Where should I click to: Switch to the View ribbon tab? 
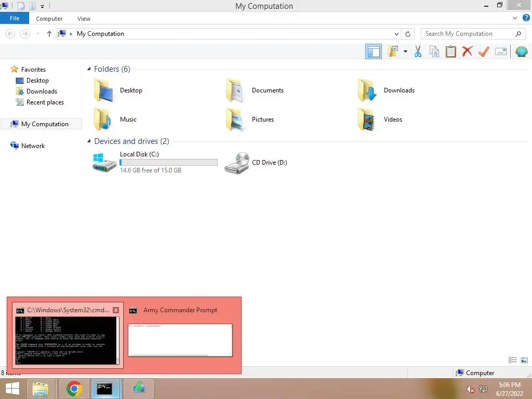coord(84,19)
